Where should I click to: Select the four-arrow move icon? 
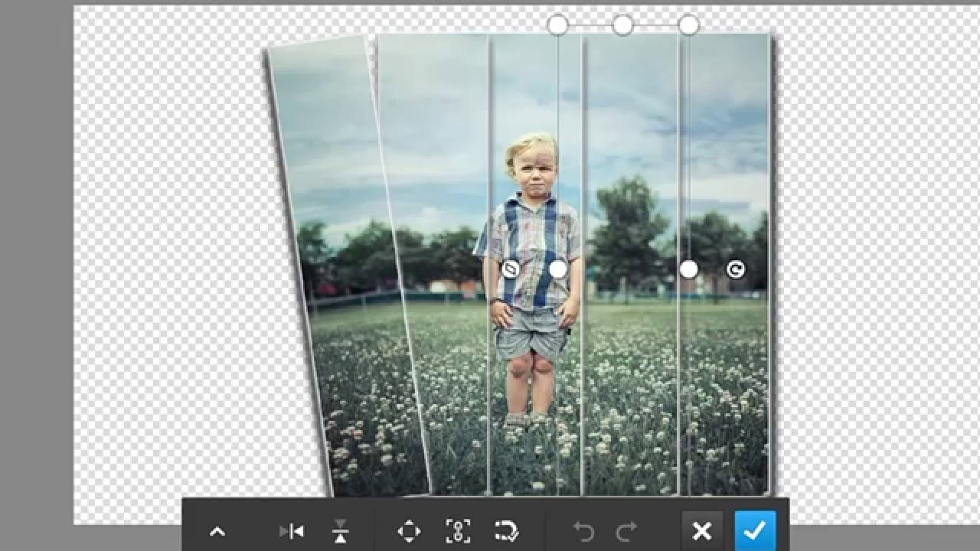point(409,531)
